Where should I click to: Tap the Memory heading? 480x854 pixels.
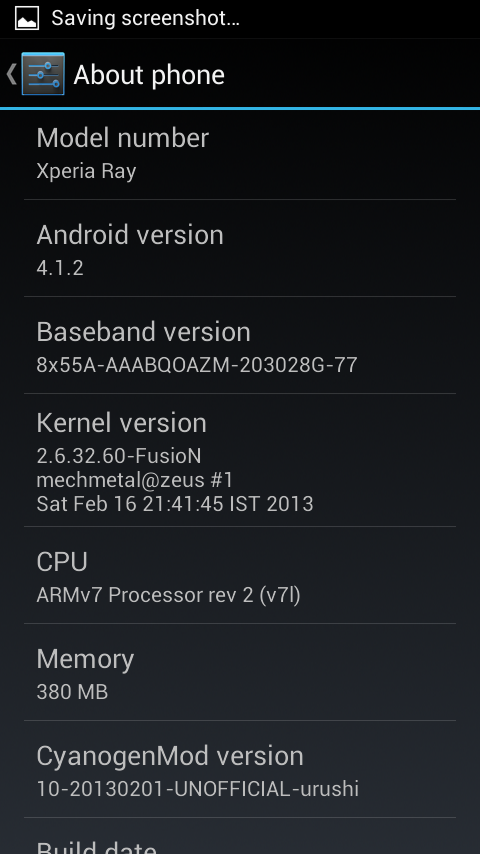[x=85, y=659]
